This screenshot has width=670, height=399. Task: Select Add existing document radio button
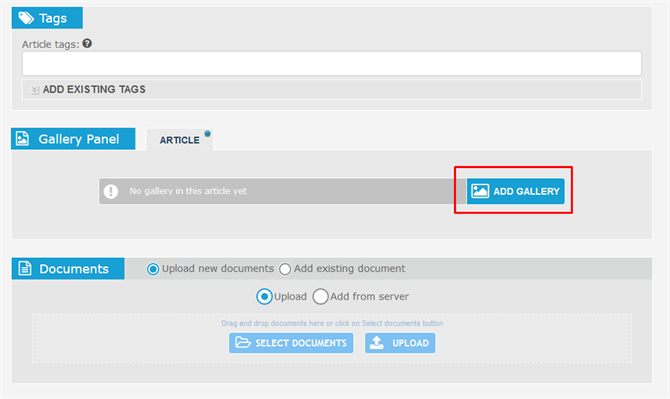click(285, 269)
